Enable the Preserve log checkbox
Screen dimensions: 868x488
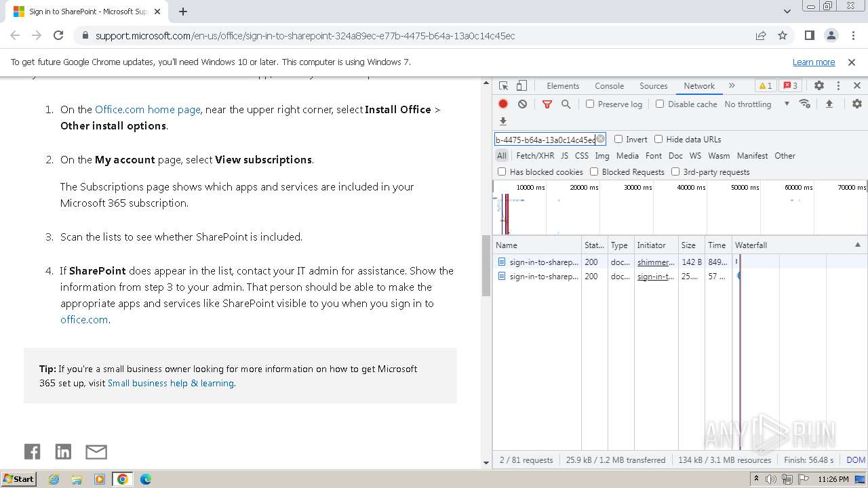coord(590,104)
